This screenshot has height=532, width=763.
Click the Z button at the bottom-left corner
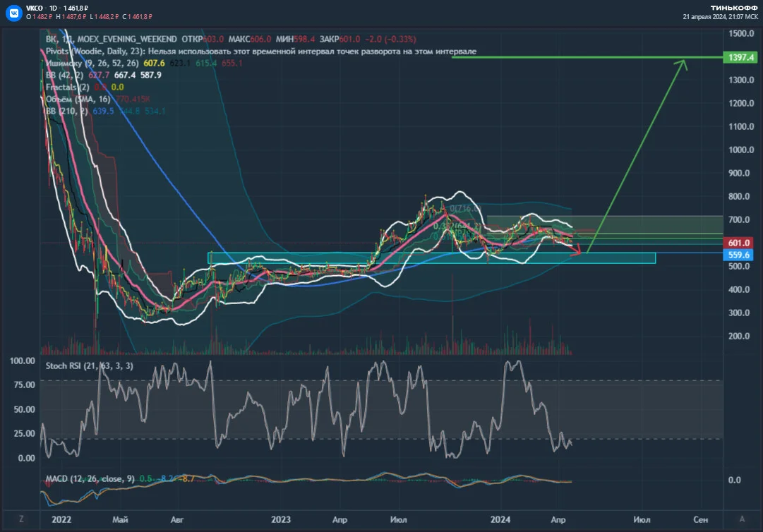[x=21, y=519]
